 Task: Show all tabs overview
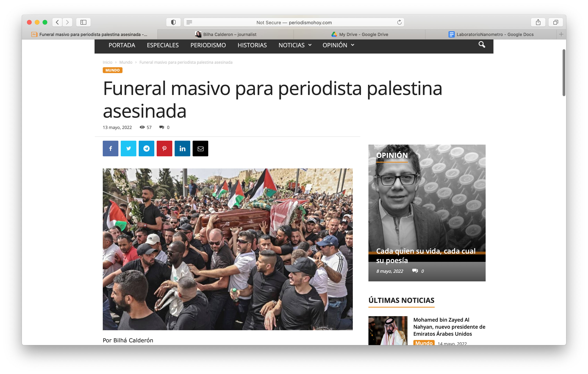[x=556, y=22]
